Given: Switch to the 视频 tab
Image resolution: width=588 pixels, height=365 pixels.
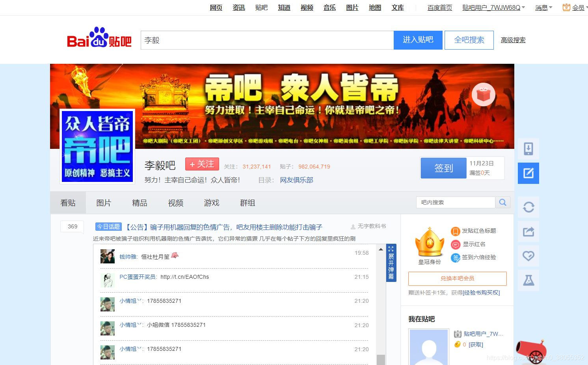Looking at the screenshot, I should [176, 203].
